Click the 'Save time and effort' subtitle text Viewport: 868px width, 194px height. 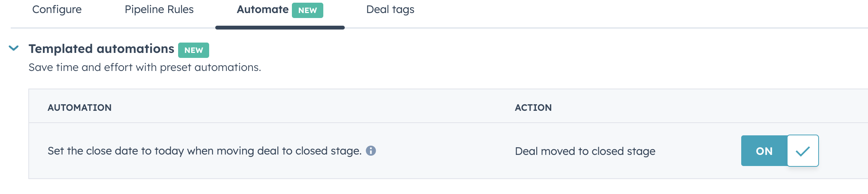(x=144, y=67)
